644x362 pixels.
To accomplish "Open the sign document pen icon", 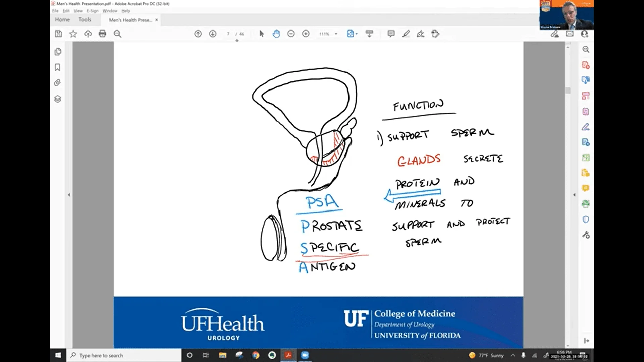I will coord(421,34).
